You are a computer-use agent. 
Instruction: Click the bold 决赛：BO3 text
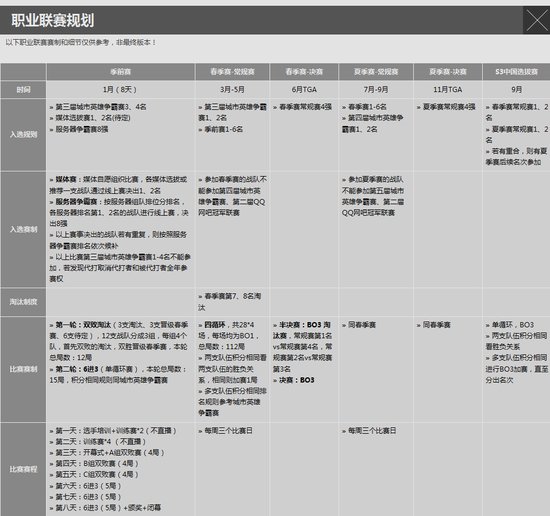pos(297,380)
